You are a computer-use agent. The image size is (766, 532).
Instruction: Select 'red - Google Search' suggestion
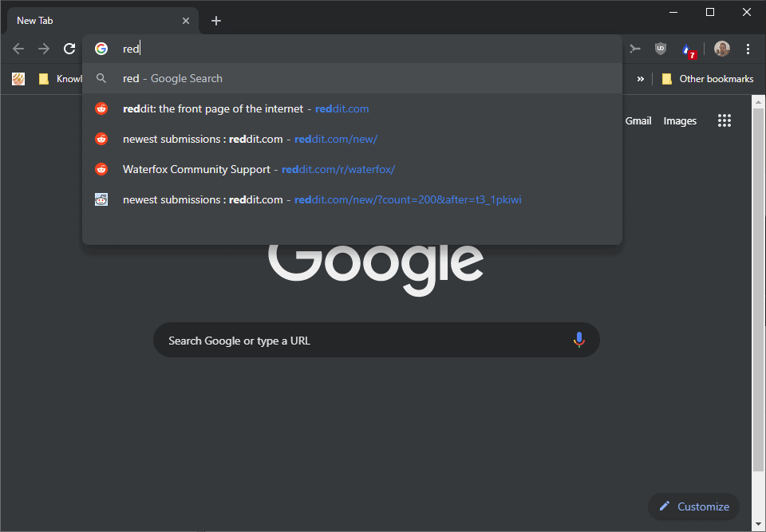pos(352,78)
